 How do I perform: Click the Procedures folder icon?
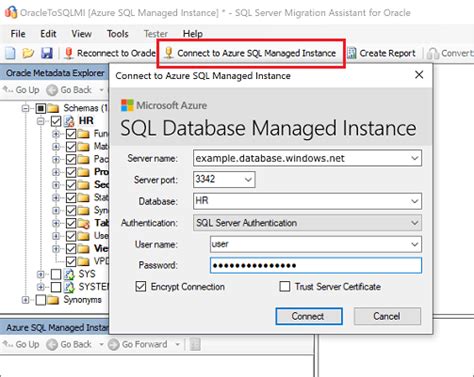84,172
